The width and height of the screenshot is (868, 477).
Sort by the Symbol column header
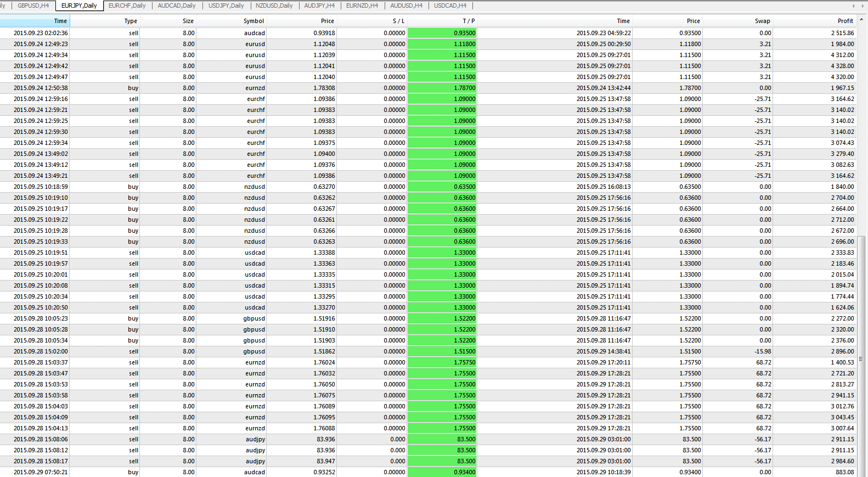pos(231,21)
